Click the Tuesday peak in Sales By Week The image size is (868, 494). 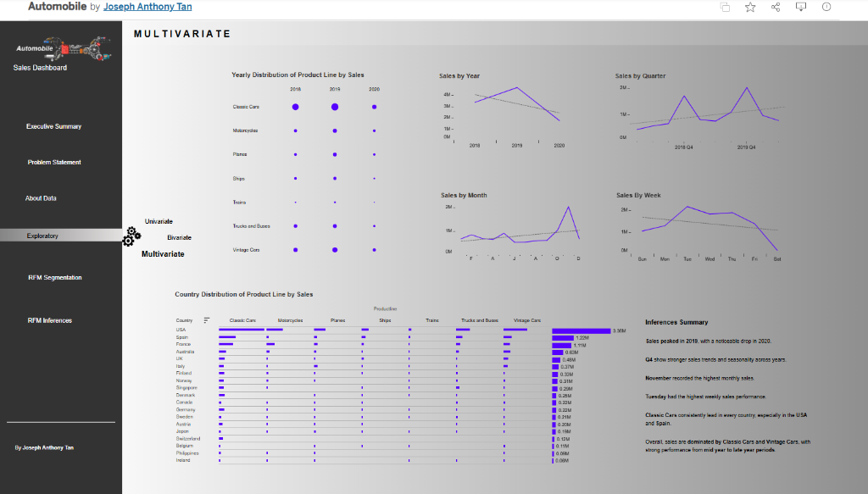(687, 207)
